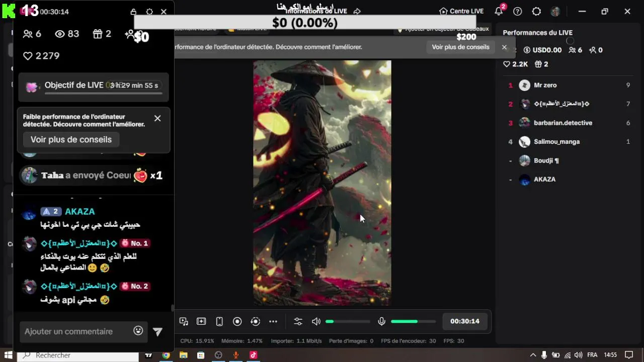Close the performance warning banner
644x362 pixels.
point(504,47)
